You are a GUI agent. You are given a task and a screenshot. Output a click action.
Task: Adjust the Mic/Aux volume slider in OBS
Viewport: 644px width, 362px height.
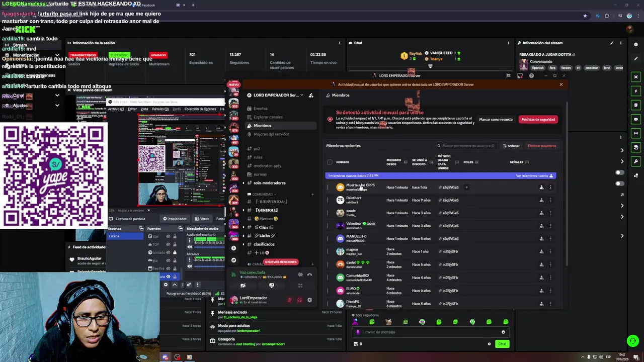(x=209, y=266)
